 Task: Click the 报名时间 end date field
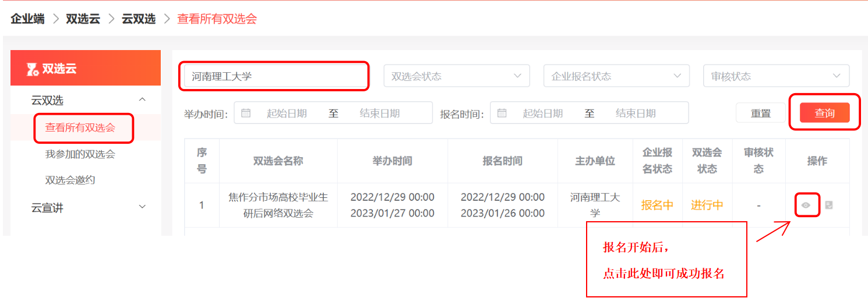(636, 114)
